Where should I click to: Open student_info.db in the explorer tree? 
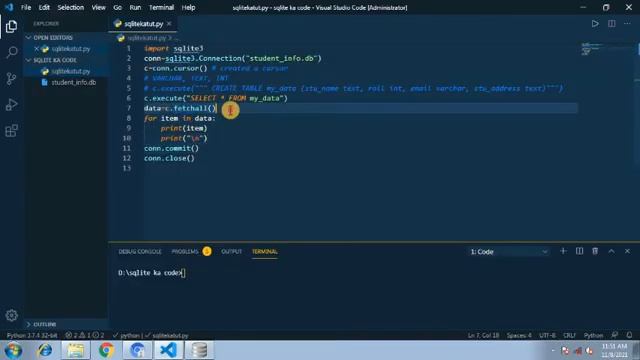[73, 82]
